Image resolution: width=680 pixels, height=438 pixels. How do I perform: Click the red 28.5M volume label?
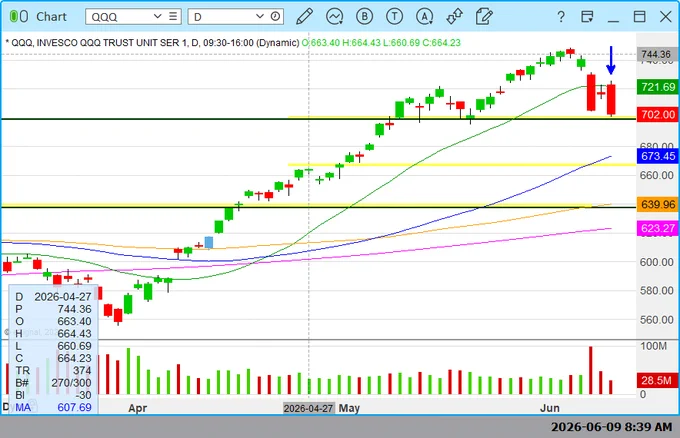click(656, 380)
